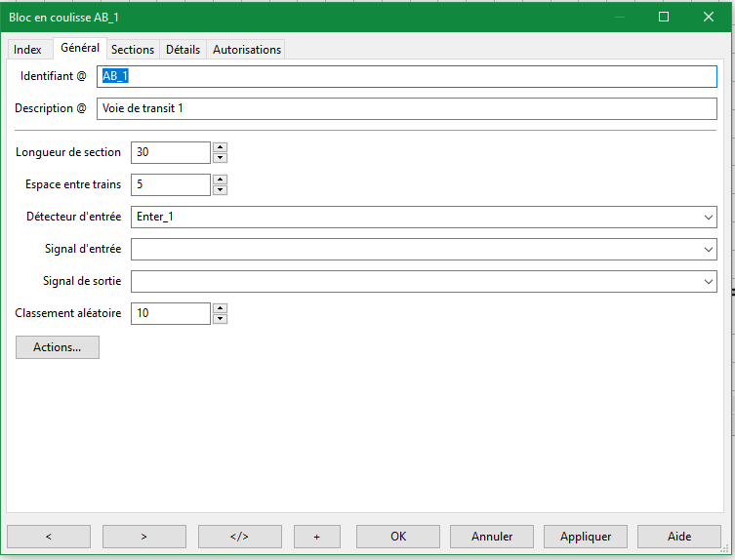This screenshot has width=735, height=560.
Task: Switch to the Autorisations tab
Action: (x=247, y=50)
